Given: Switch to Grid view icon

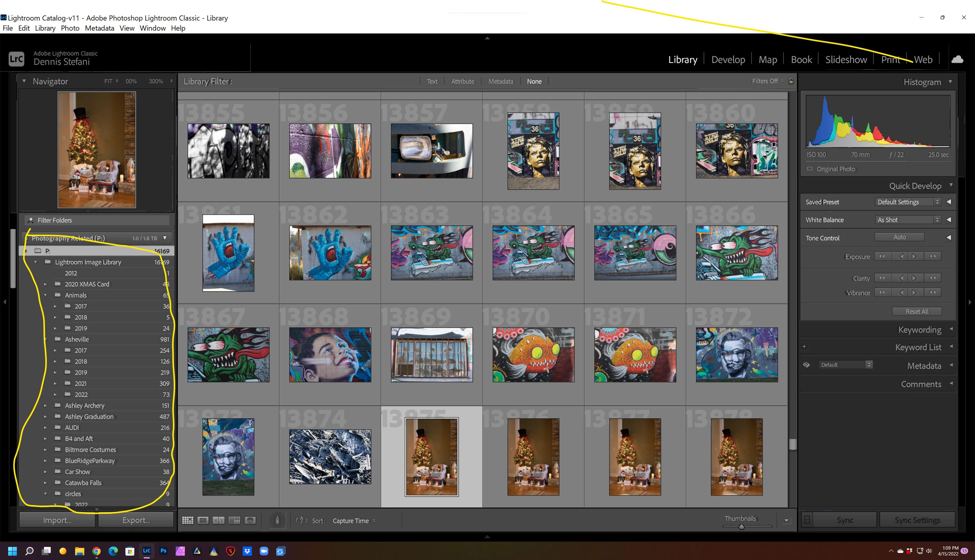Looking at the screenshot, I should [x=187, y=520].
